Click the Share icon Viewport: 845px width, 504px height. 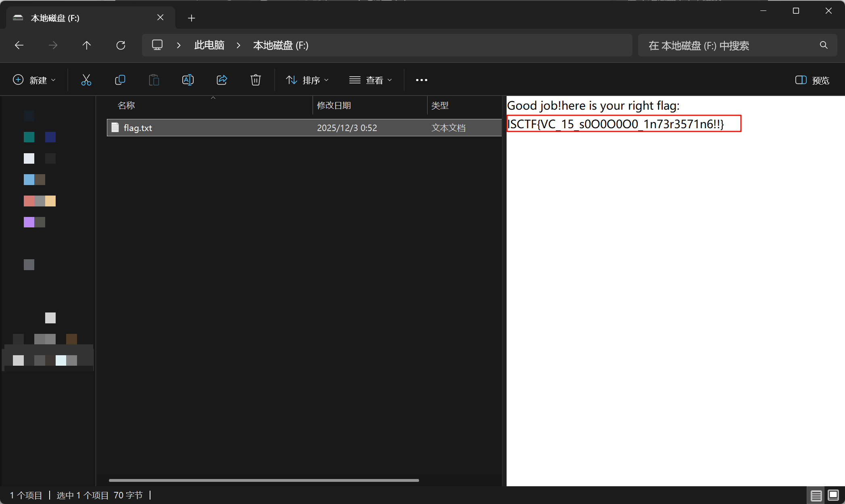coord(222,80)
